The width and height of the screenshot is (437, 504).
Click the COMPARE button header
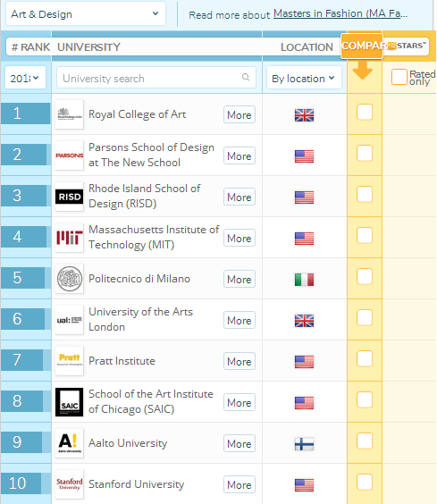(x=362, y=46)
